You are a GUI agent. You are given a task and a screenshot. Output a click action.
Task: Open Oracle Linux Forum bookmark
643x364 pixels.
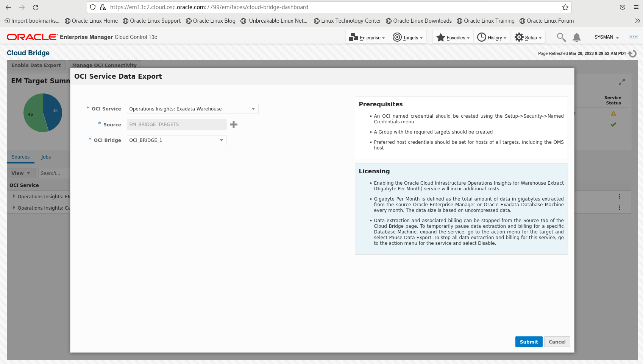[546, 21]
